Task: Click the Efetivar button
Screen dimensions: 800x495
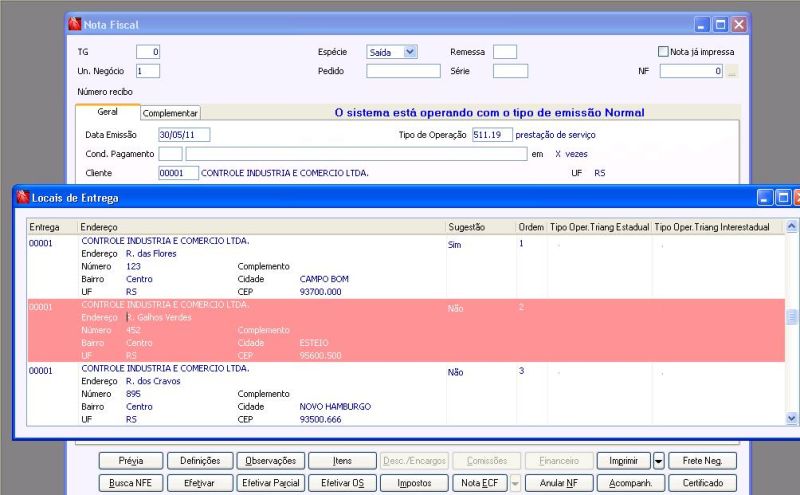Action: point(200,483)
